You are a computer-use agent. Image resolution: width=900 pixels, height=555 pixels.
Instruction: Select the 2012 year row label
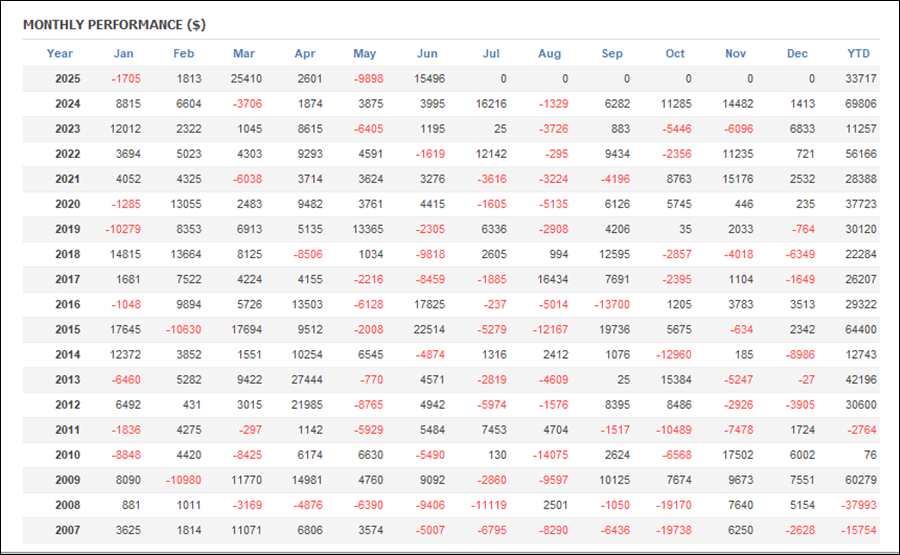tap(68, 405)
